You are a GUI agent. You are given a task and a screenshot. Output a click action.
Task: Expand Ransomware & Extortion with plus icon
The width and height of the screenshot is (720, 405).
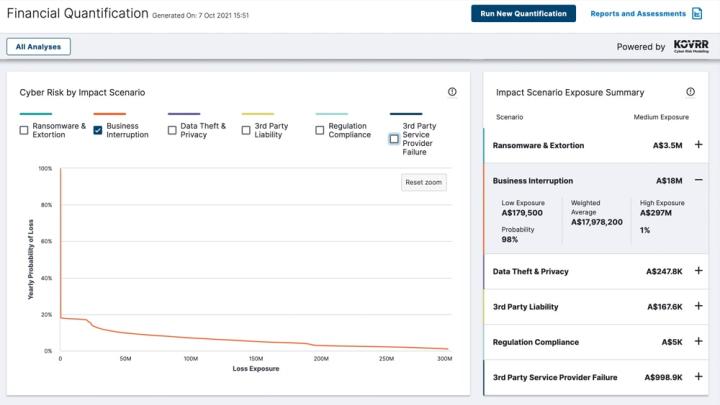click(x=698, y=145)
